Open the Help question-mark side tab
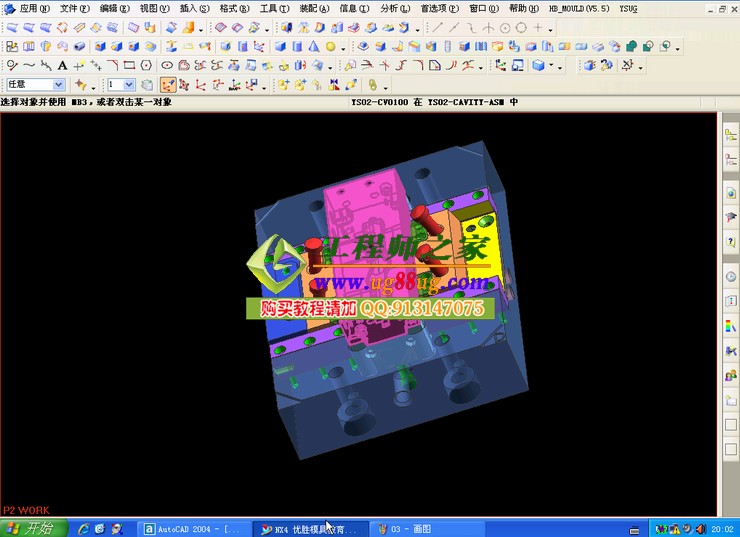Image resolution: width=740 pixels, height=537 pixels. [x=731, y=242]
